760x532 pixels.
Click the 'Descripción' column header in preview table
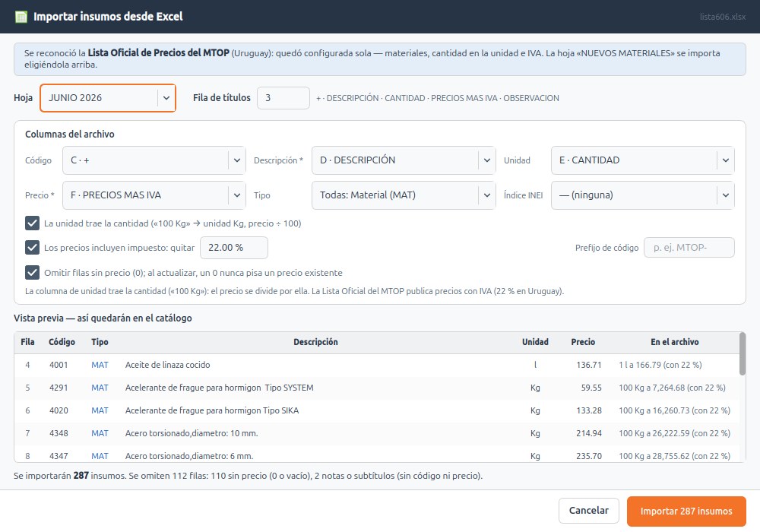[315, 342]
